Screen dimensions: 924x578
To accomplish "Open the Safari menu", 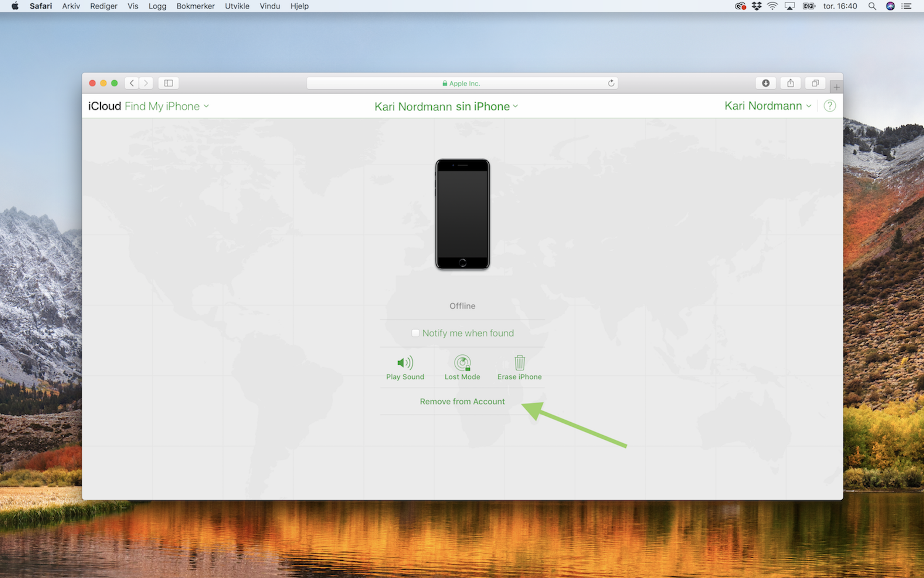I will click(41, 6).
